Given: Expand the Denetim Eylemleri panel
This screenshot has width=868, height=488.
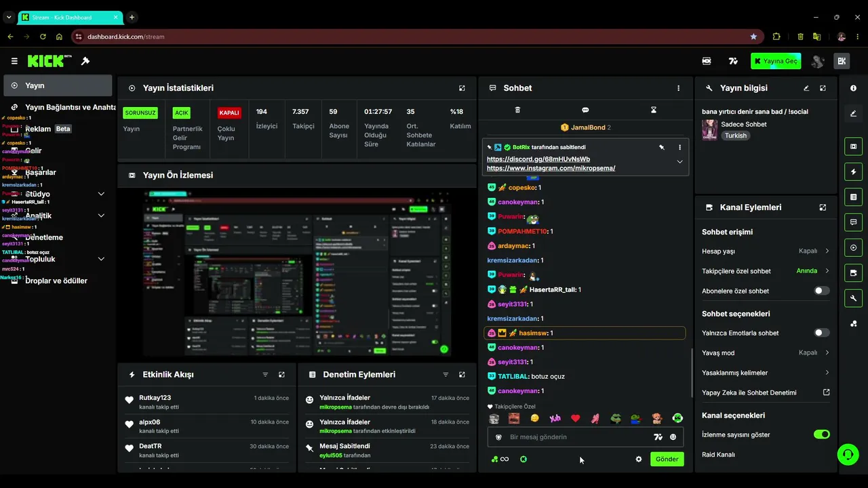Looking at the screenshot, I should [462, 375].
